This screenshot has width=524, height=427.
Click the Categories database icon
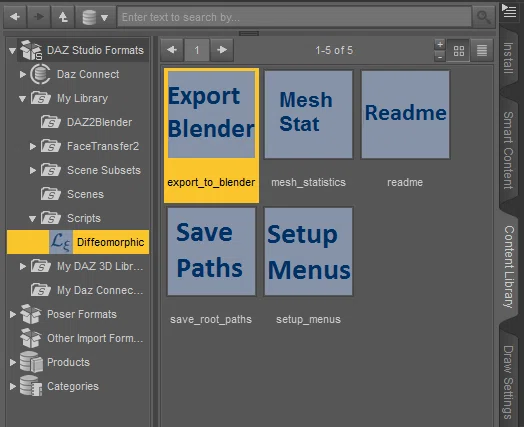31,386
